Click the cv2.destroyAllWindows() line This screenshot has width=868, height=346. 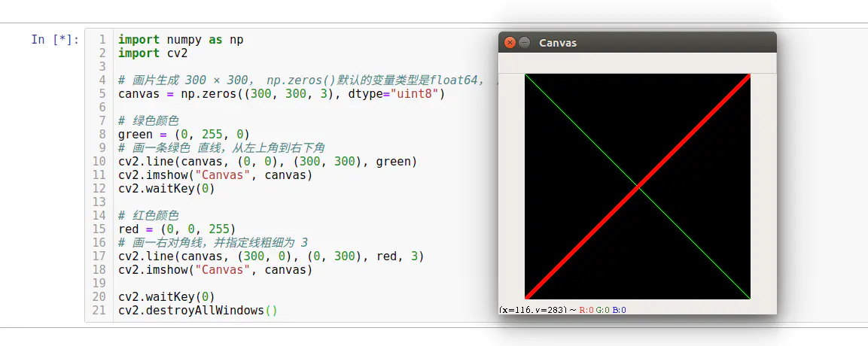(198, 311)
